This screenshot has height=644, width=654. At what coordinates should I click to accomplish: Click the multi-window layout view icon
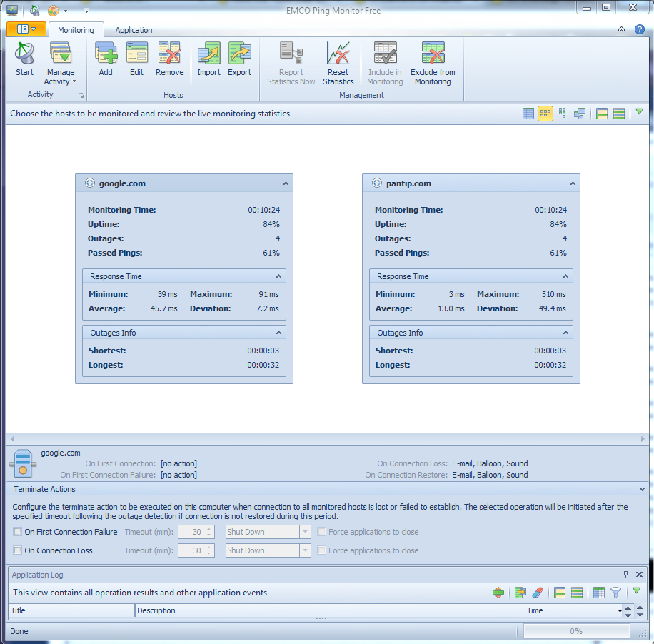click(x=580, y=114)
